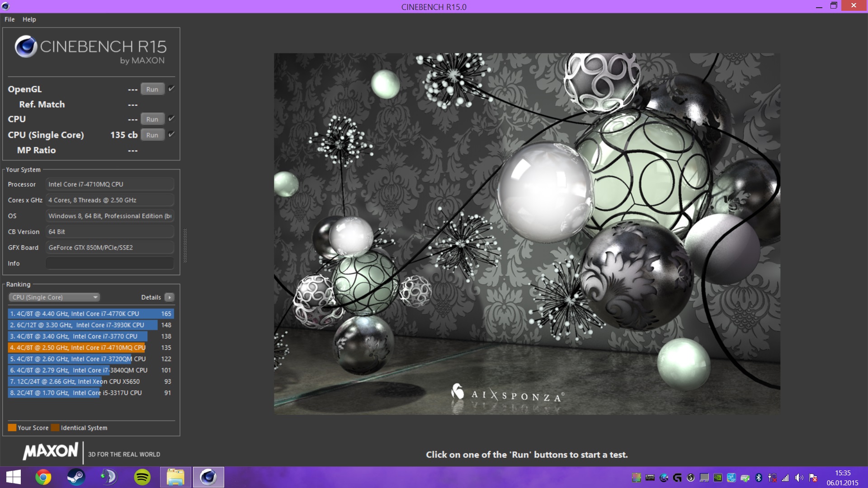Click the Windows Start button

[14, 477]
